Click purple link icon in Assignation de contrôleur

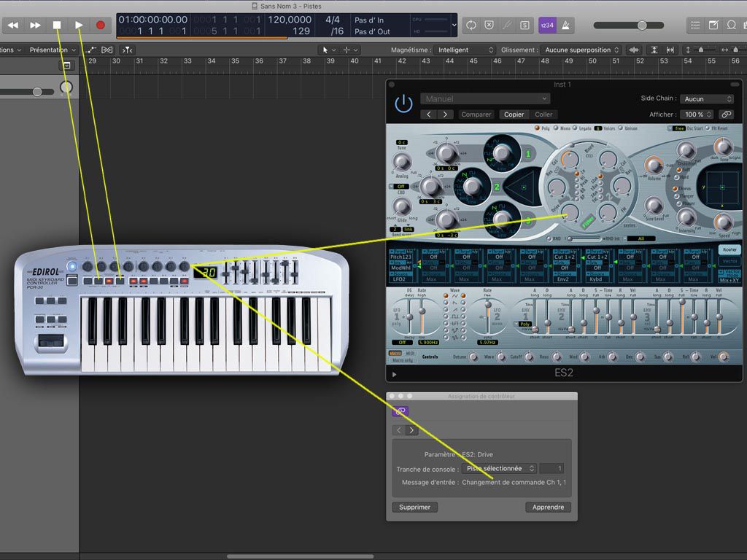coord(400,411)
